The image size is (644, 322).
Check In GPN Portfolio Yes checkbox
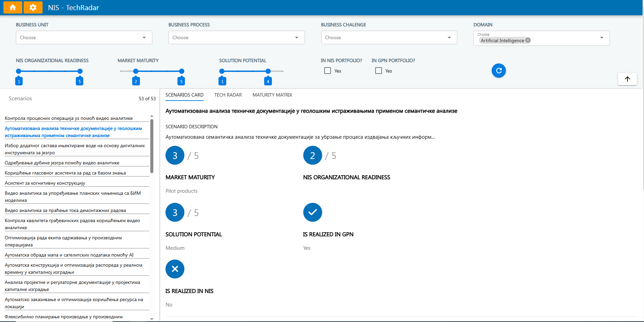[x=379, y=71]
